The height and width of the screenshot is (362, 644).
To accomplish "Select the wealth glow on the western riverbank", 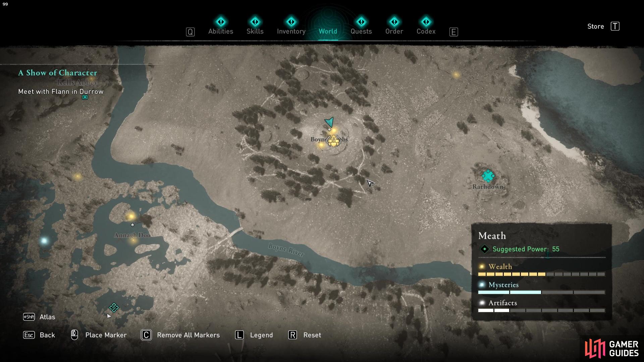I will tap(77, 176).
